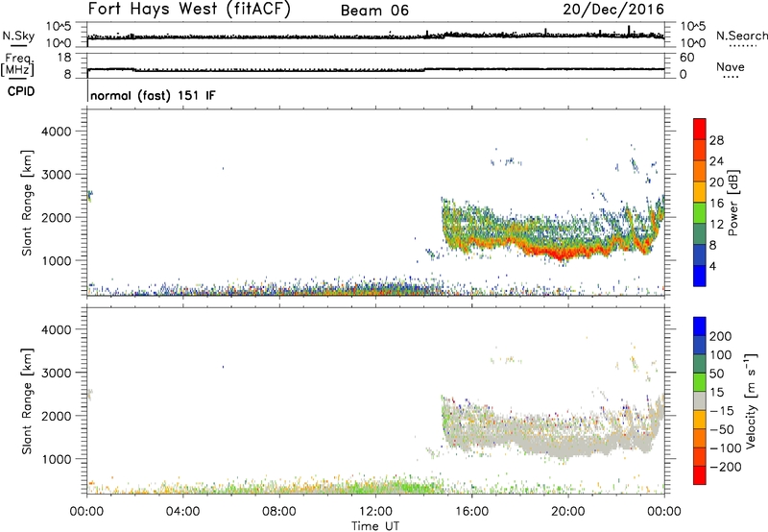Click the gray Velocity segment between -15 and 15
The image size is (768, 532).
700,400
